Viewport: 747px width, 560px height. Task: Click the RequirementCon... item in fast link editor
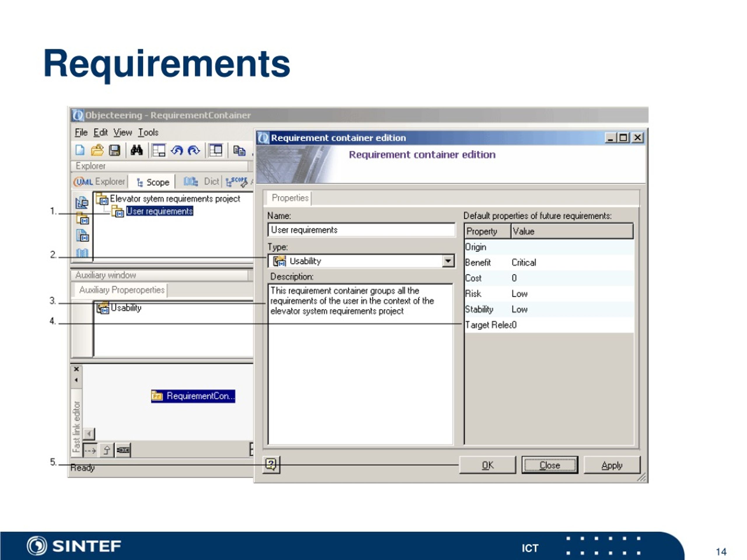coord(193,396)
